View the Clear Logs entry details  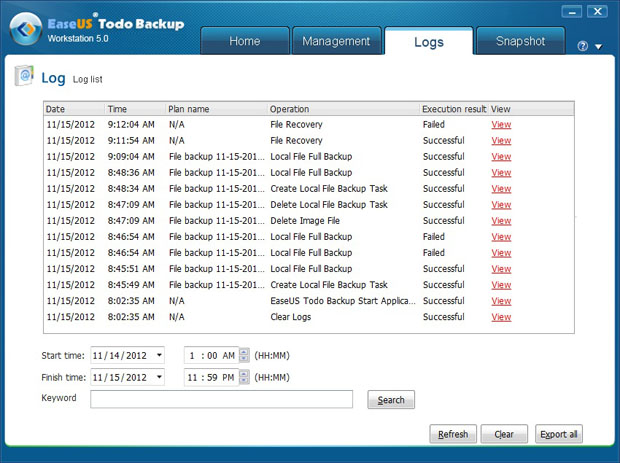(x=501, y=317)
